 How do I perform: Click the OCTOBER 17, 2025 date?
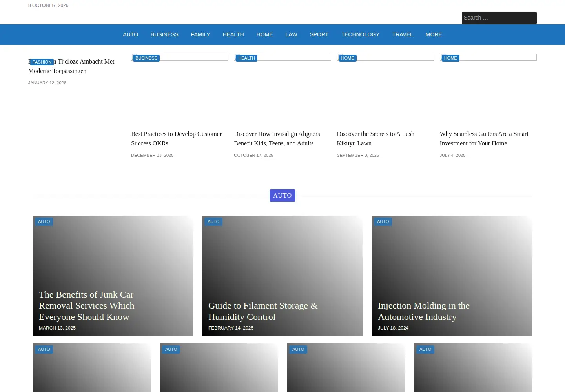click(253, 155)
